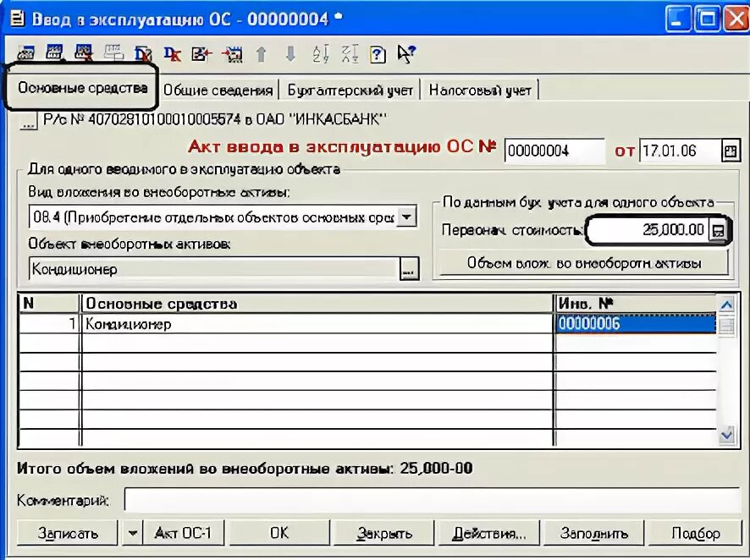The height and width of the screenshot is (560, 750).
Task: Click the move row down arrow icon
Action: [x=290, y=54]
